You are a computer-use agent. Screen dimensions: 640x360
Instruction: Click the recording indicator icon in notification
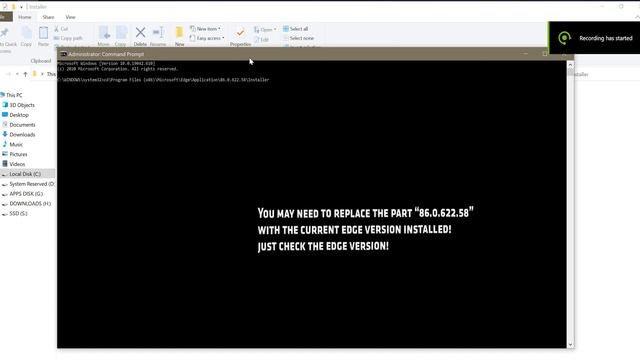tap(564, 38)
